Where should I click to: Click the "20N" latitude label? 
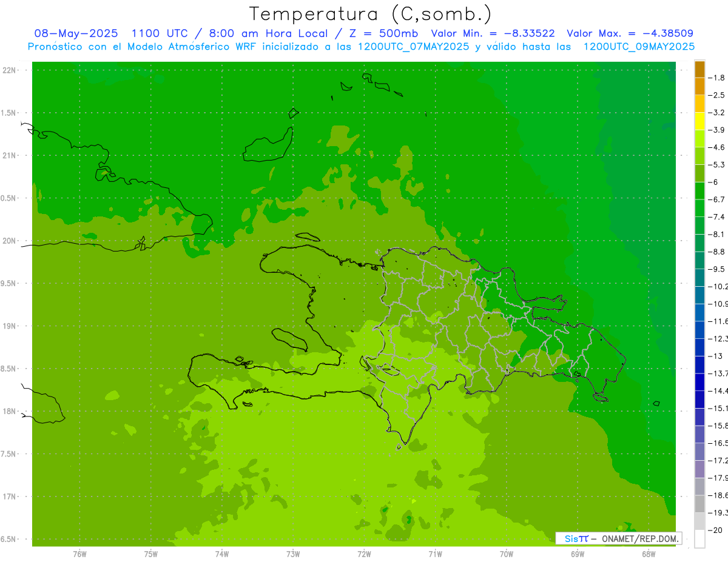(10, 241)
